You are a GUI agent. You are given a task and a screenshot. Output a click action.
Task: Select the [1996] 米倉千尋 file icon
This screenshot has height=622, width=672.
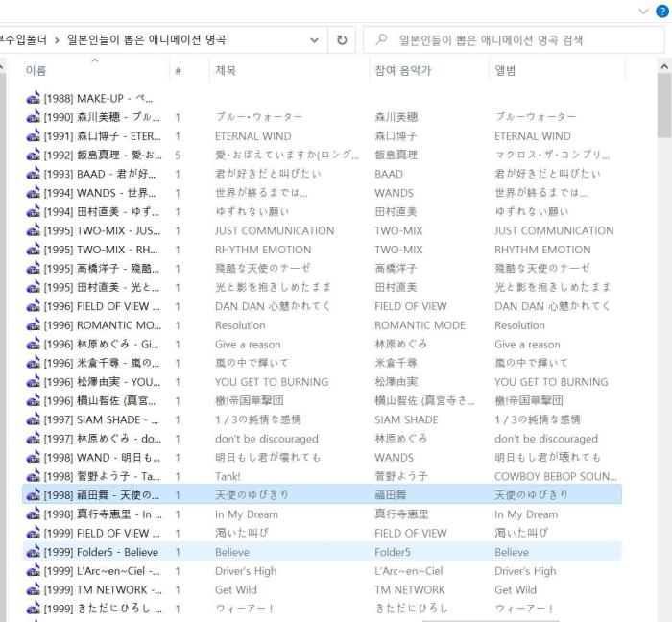pyautogui.click(x=33, y=363)
